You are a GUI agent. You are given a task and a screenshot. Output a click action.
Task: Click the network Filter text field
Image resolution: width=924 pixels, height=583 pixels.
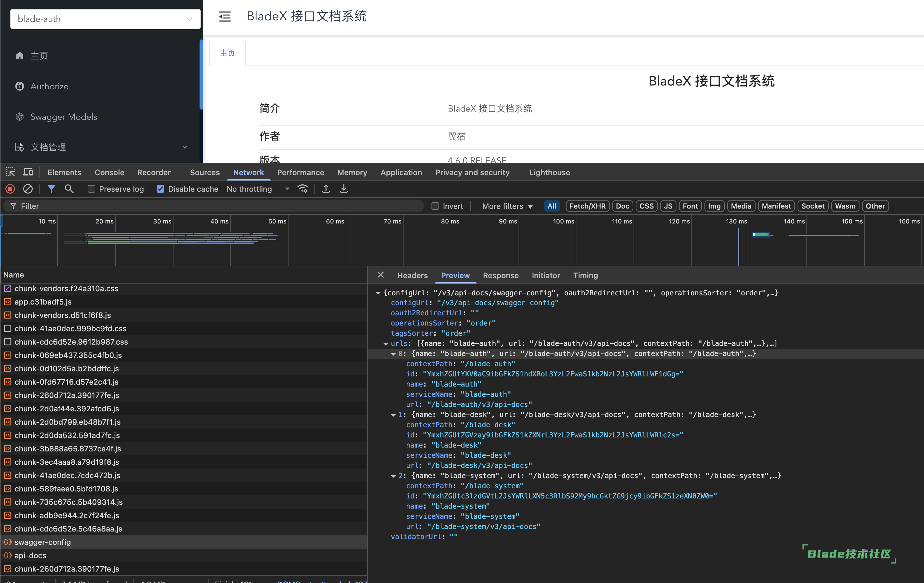point(215,206)
